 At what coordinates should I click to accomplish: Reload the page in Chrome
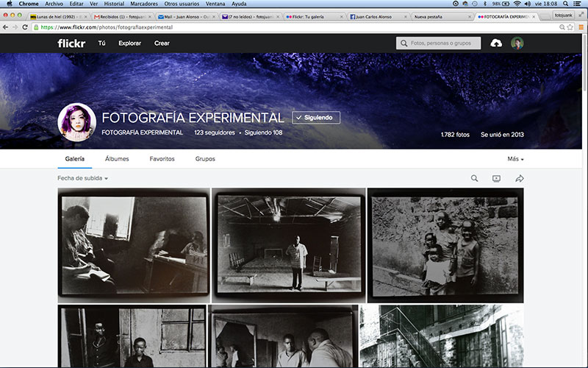pos(26,27)
